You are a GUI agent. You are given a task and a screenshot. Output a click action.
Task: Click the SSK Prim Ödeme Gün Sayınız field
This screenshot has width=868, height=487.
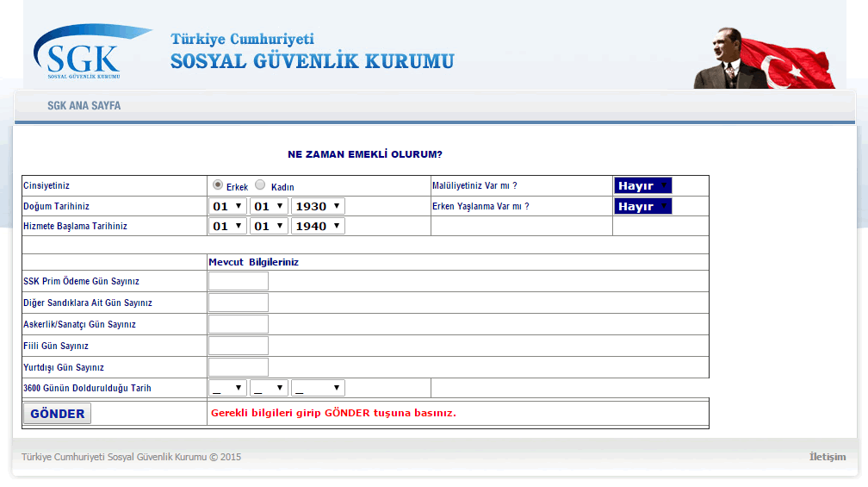click(x=239, y=281)
